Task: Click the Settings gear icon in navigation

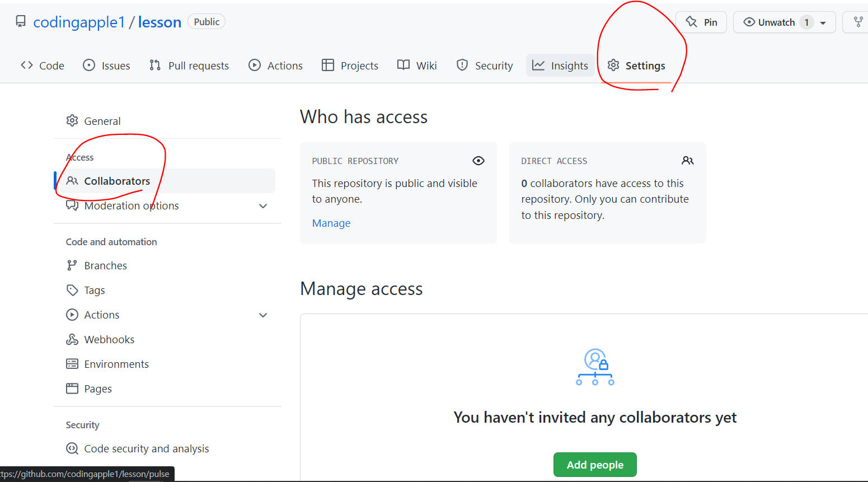Action: tap(613, 65)
